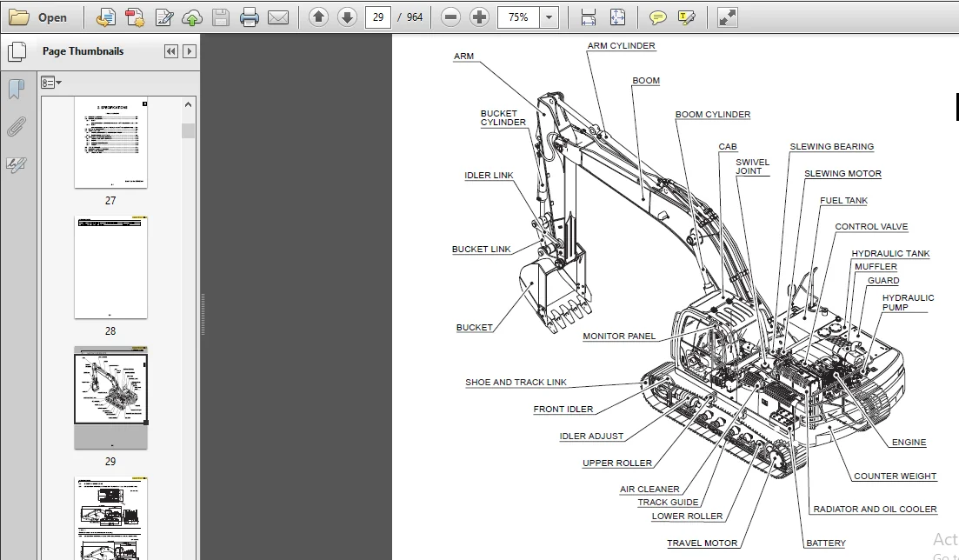The width and height of the screenshot is (959, 560).
Task: Open the Bookmarks panel
Action: (17, 90)
